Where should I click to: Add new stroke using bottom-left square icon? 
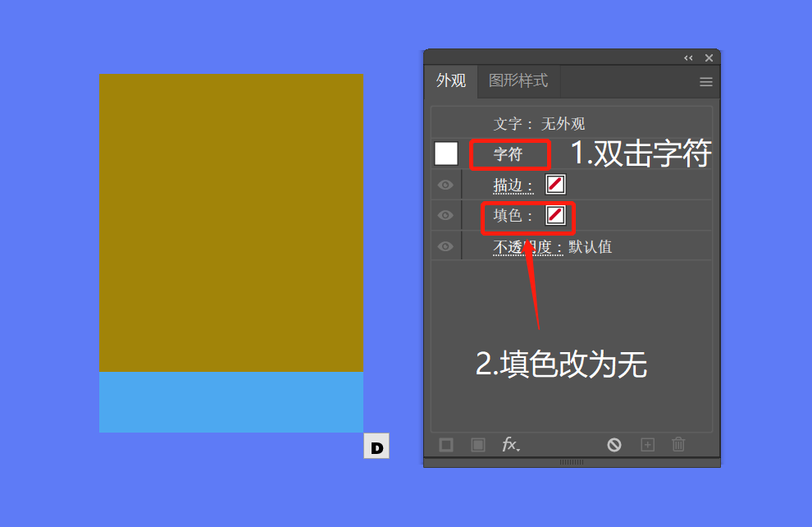[446, 445]
